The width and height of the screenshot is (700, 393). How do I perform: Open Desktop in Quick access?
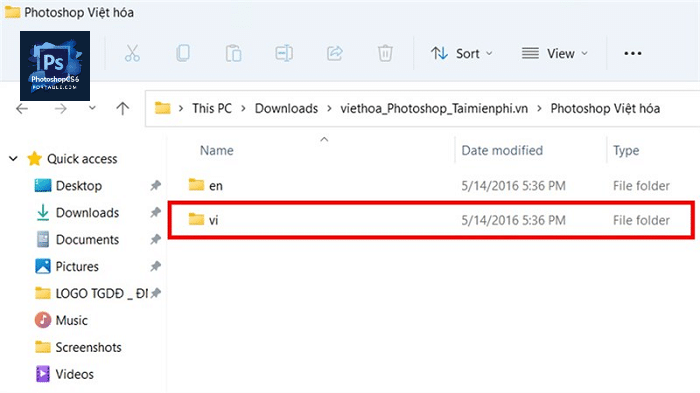click(79, 186)
